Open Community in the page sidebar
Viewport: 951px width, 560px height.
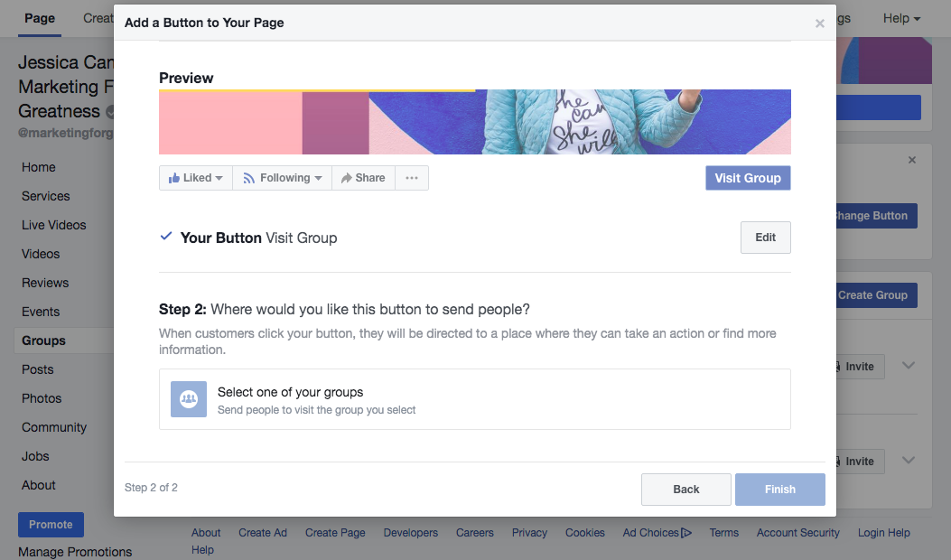coord(54,427)
